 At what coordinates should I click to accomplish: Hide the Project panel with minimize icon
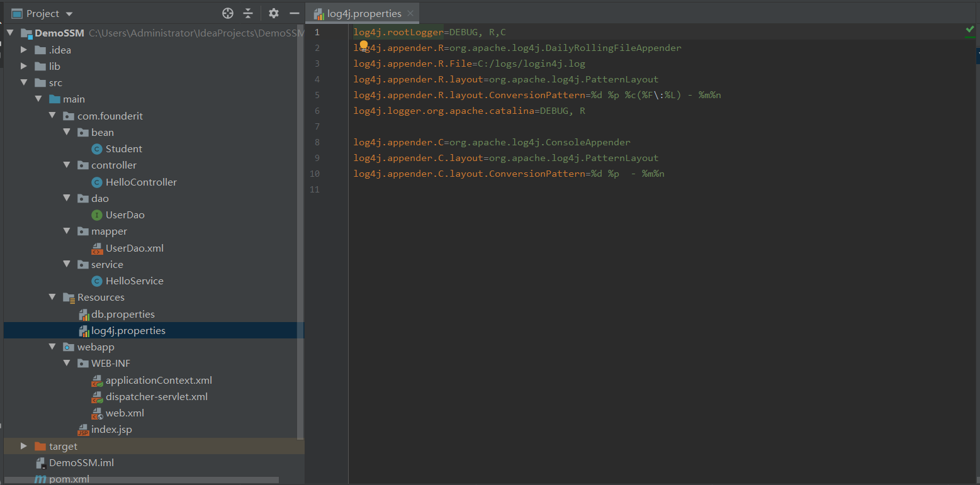click(x=294, y=13)
